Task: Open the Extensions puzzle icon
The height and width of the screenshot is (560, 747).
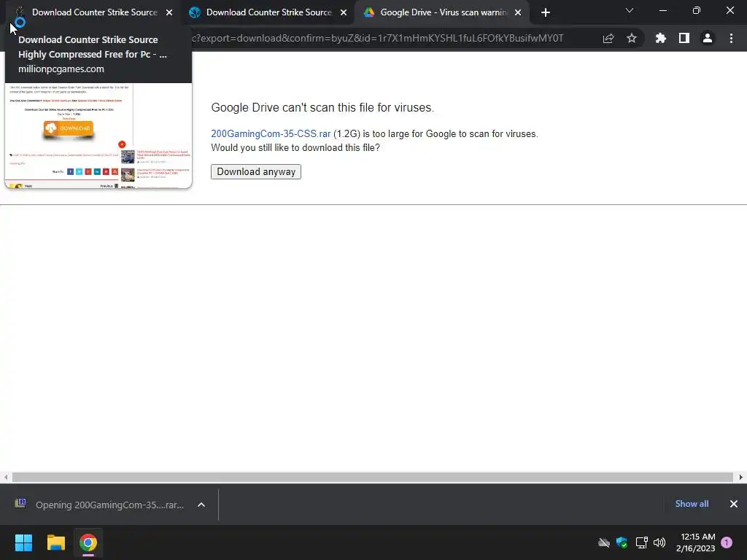Action: [661, 38]
